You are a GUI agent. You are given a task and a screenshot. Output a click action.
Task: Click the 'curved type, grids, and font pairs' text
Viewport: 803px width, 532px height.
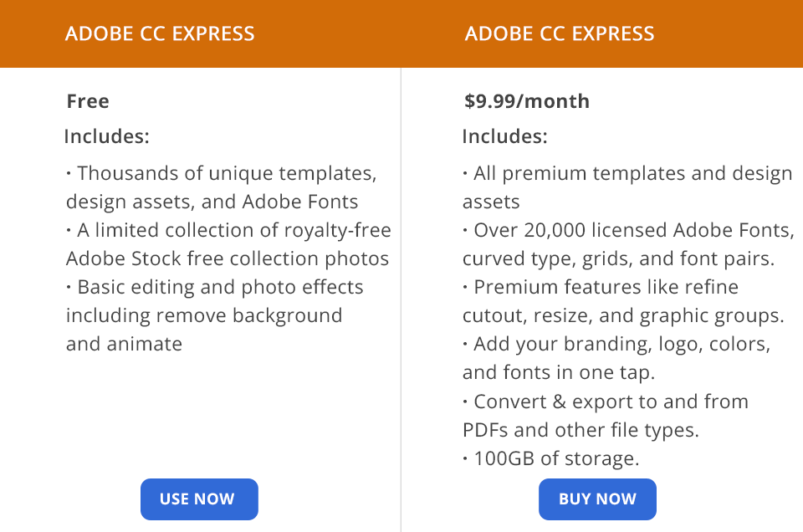618,258
